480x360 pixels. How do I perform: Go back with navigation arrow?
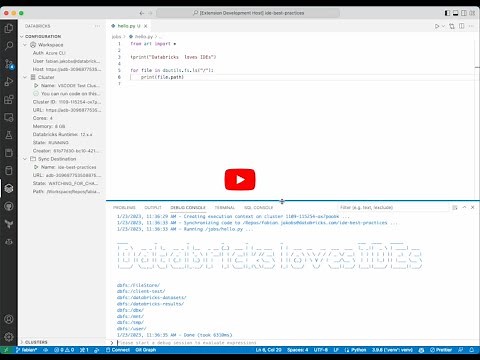click(x=142, y=13)
